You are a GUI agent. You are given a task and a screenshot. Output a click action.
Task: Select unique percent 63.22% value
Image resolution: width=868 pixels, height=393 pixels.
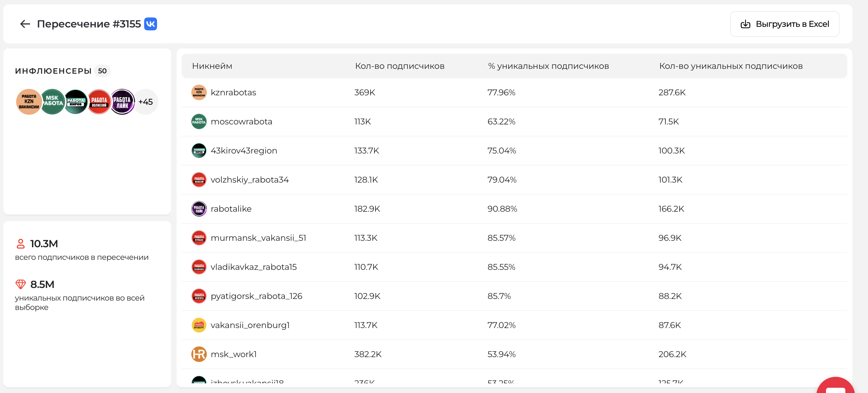pos(501,121)
